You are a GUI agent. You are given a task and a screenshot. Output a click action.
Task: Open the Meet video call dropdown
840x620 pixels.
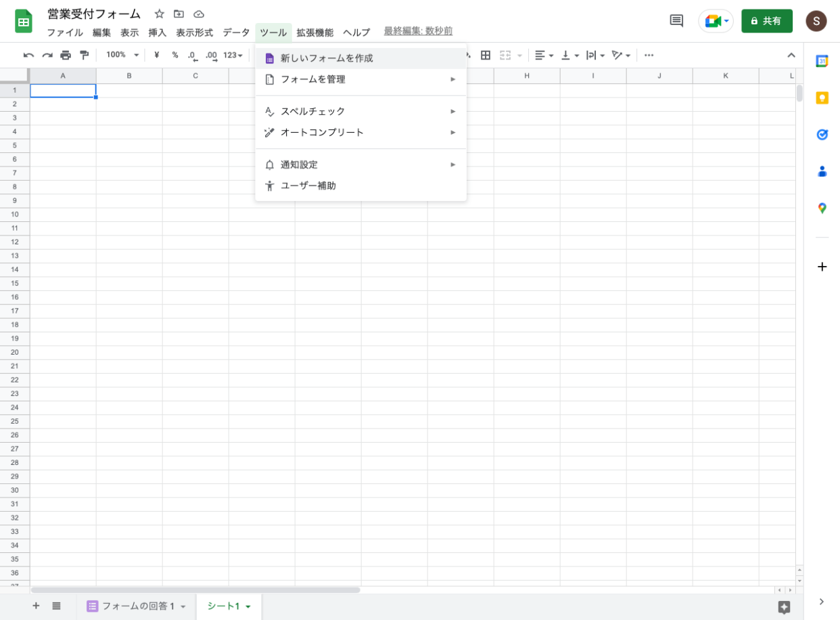coord(727,21)
